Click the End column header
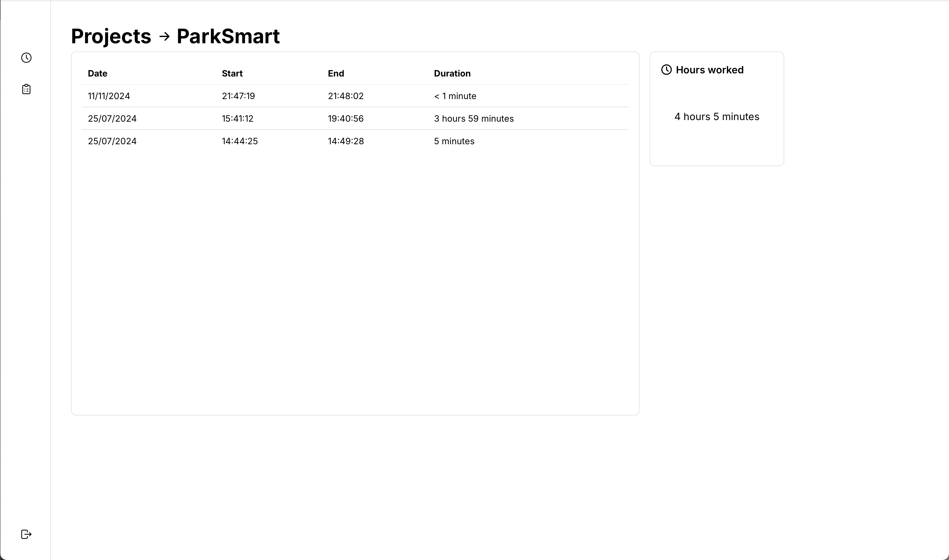The height and width of the screenshot is (560, 949). 336,74
